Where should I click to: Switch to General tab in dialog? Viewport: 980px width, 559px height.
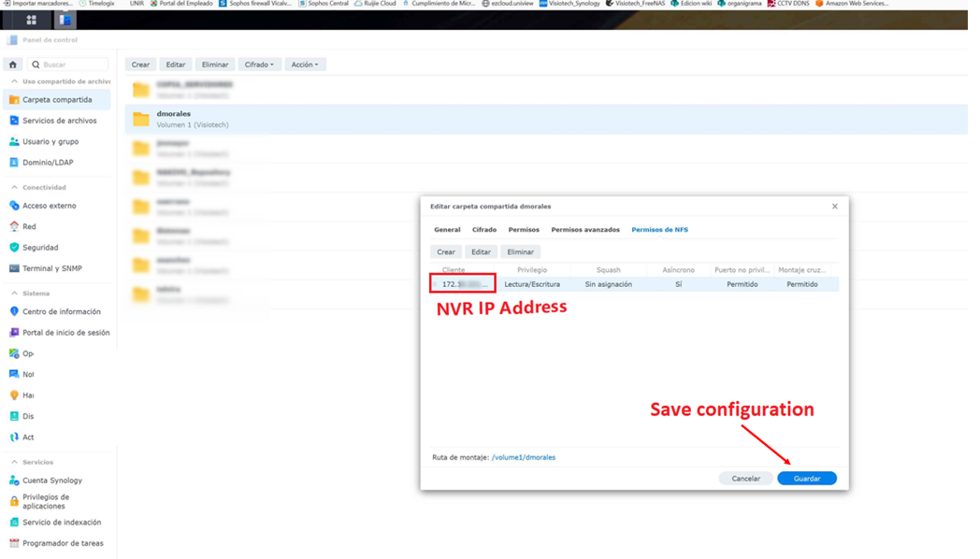(447, 230)
